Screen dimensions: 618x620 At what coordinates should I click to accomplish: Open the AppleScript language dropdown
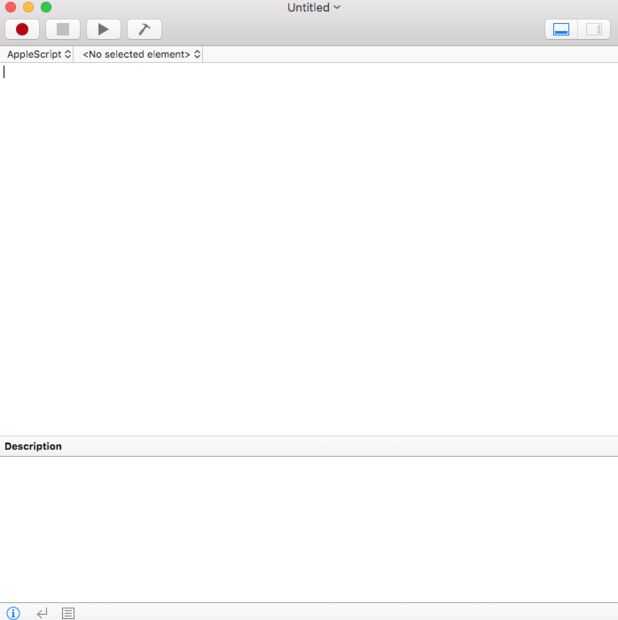click(39, 54)
